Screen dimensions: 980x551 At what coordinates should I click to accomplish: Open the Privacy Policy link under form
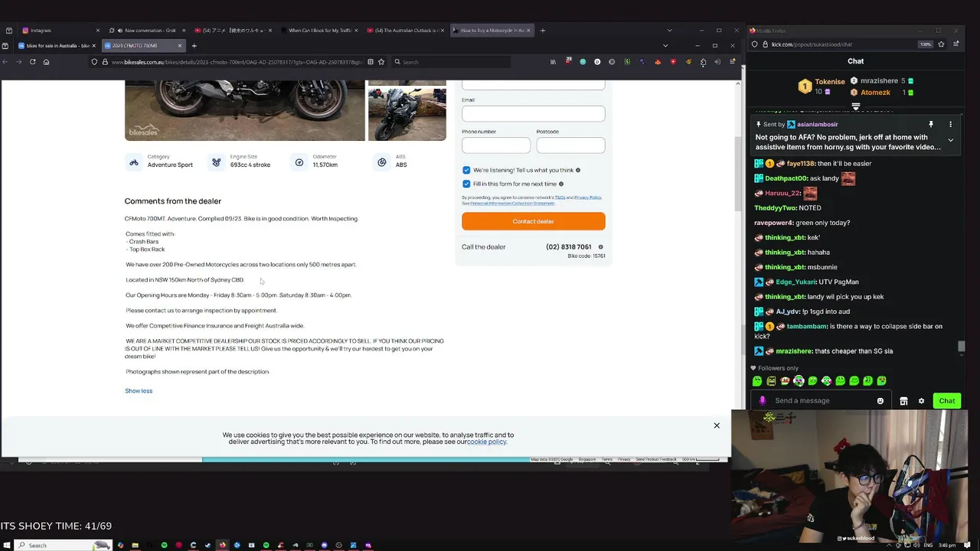(x=588, y=197)
